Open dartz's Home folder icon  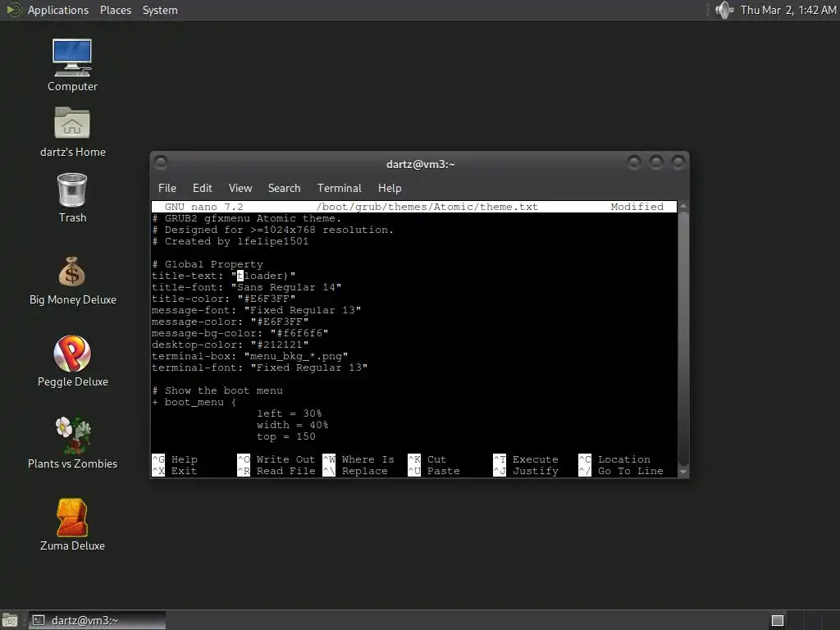click(72, 132)
